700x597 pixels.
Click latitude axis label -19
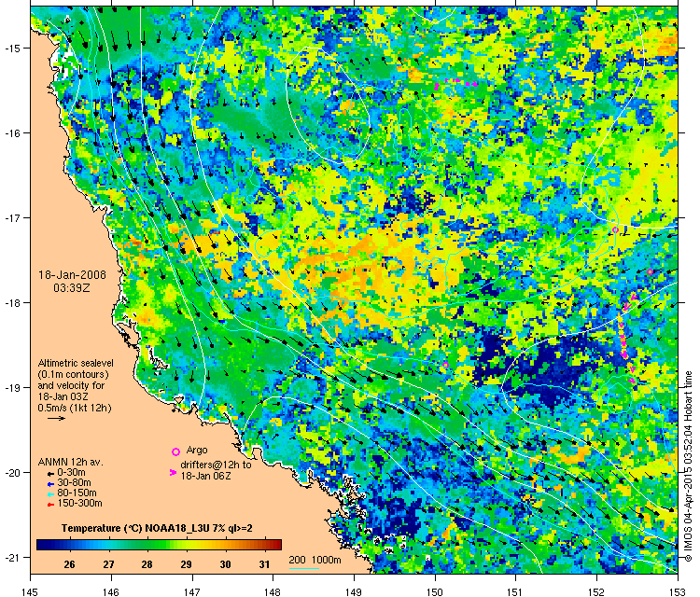pyautogui.click(x=11, y=388)
